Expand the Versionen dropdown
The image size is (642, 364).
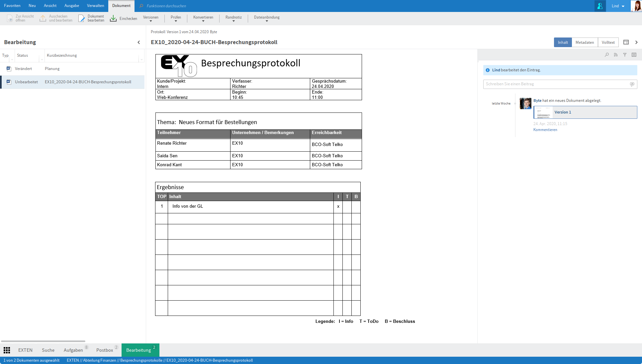[151, 19]
